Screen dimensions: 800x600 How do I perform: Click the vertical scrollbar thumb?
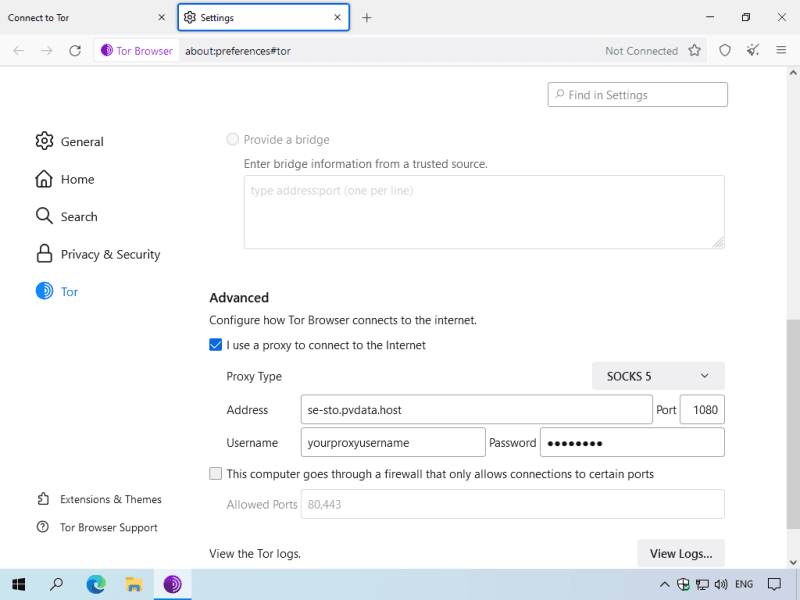(x=793, y=430)
